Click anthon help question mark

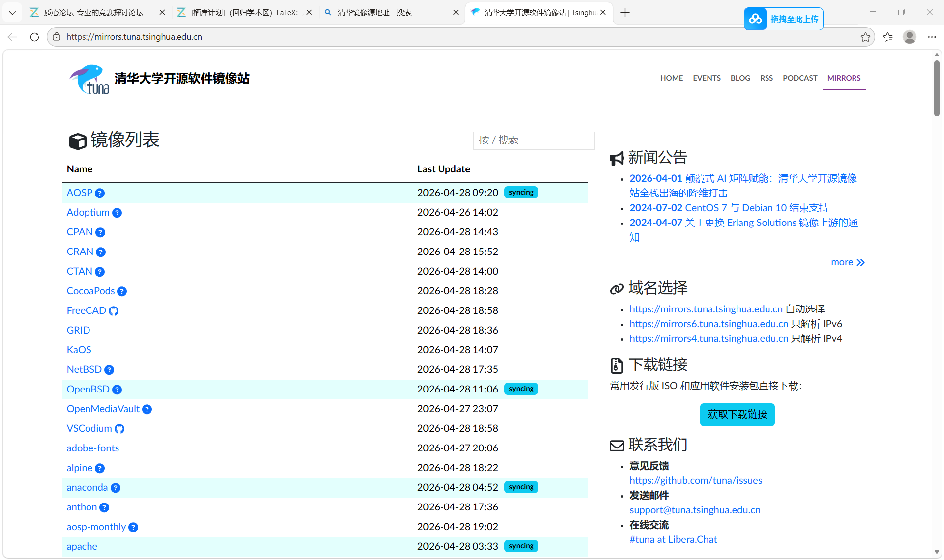click(104, 507)
